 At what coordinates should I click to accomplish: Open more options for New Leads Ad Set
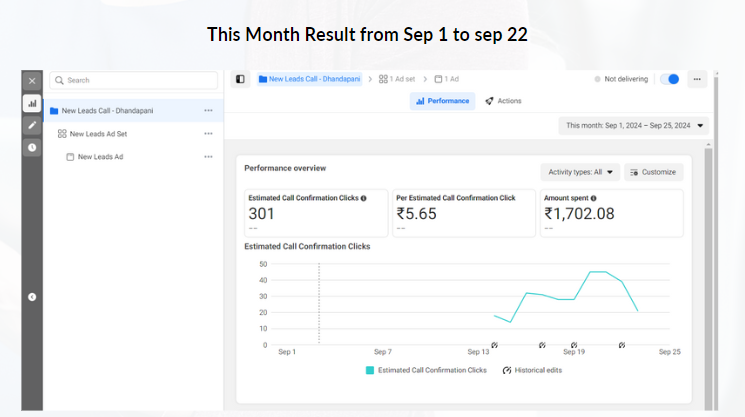(x=208, y=133)
